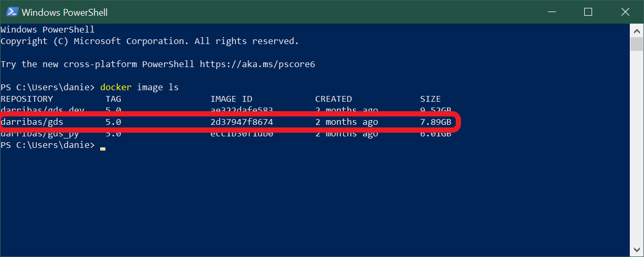Click the word docker in command
Screen dimensions: 644x257
[x=116, y=87]
